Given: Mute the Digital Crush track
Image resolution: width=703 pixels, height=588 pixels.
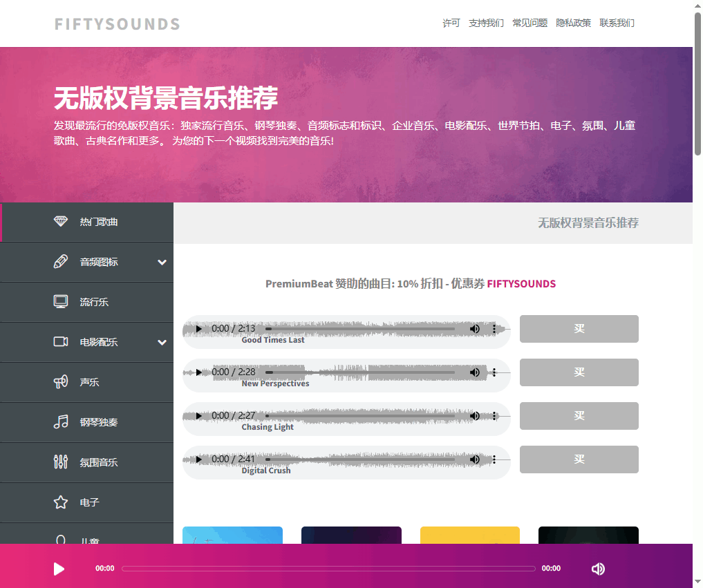Looking at the screenshot, I should coord(475,459).
